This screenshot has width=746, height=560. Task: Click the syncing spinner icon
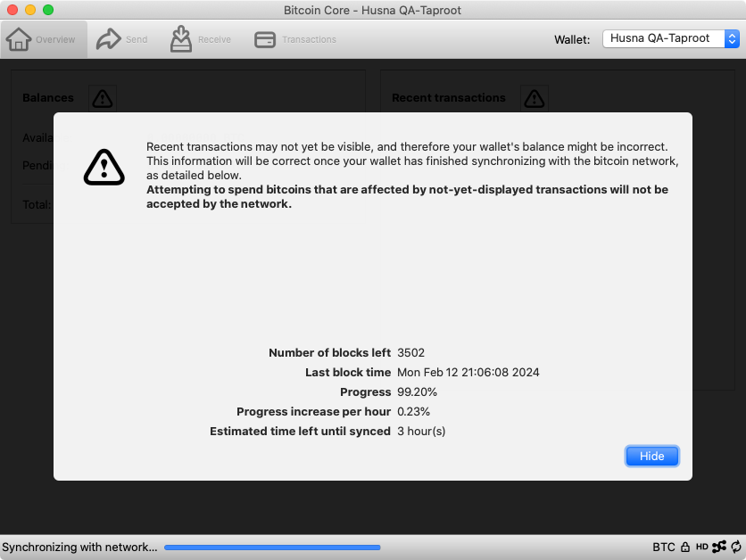tap(736, 548)
